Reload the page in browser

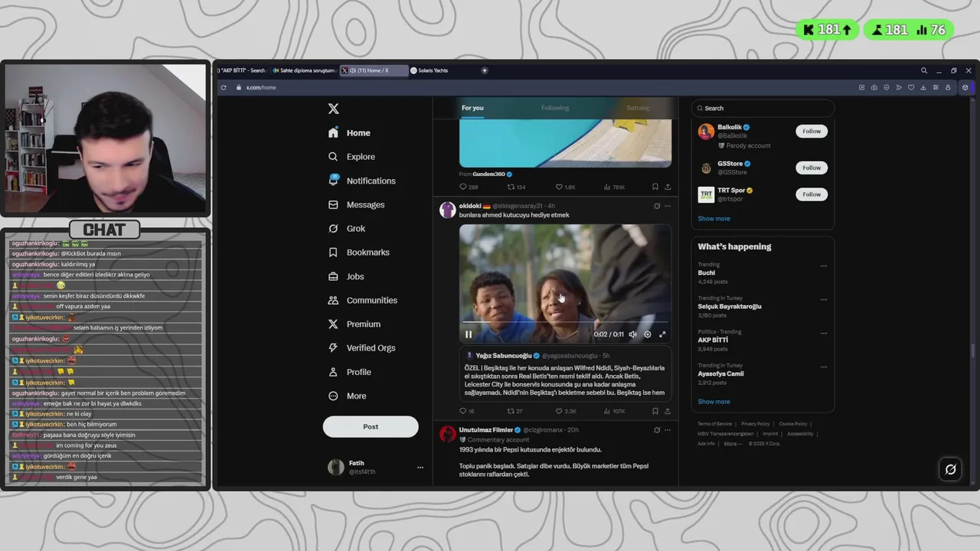pyautogui.click(x=224, y=87)
